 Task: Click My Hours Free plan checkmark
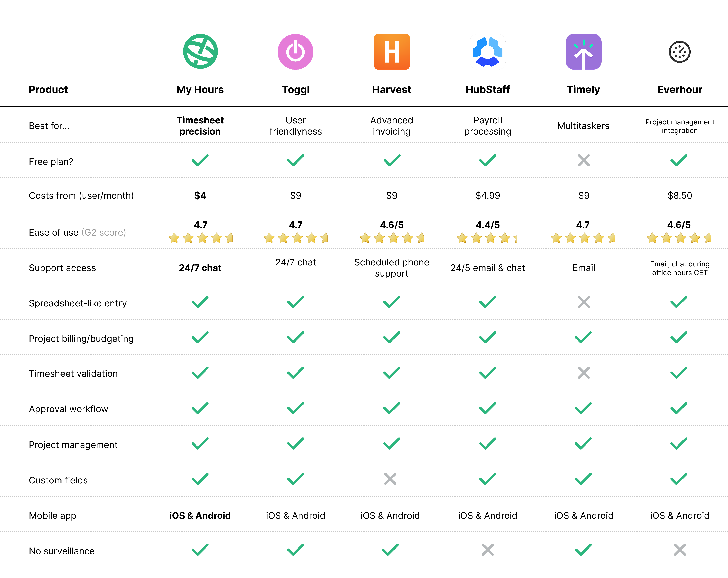(200, 160)
